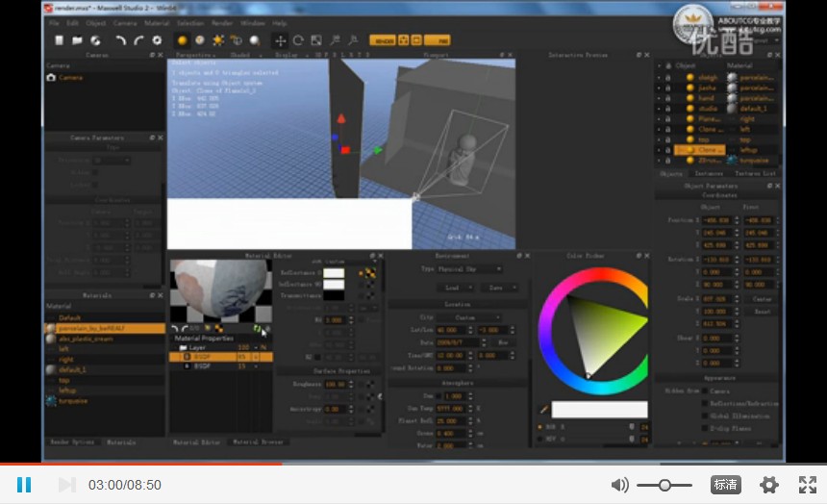This screenshot has width=827, height=504.
Task: Select the Move translate tool
Action: coord(280,40)
